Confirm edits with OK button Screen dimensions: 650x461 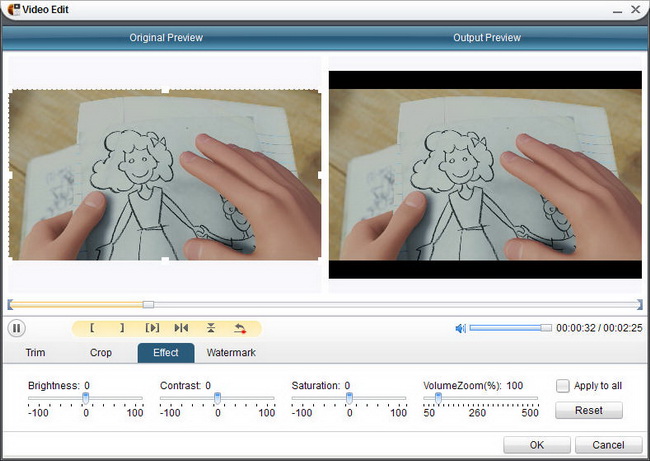(x=537, y=445)
